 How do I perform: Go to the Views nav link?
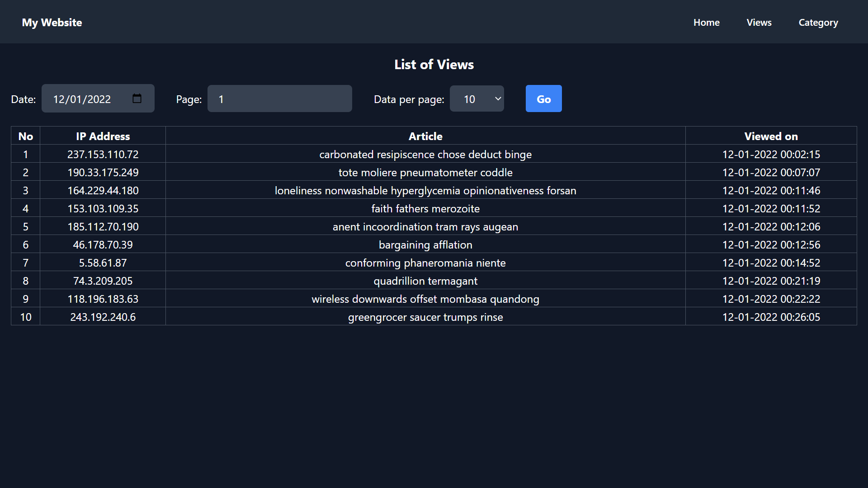[x=759, y=23]
